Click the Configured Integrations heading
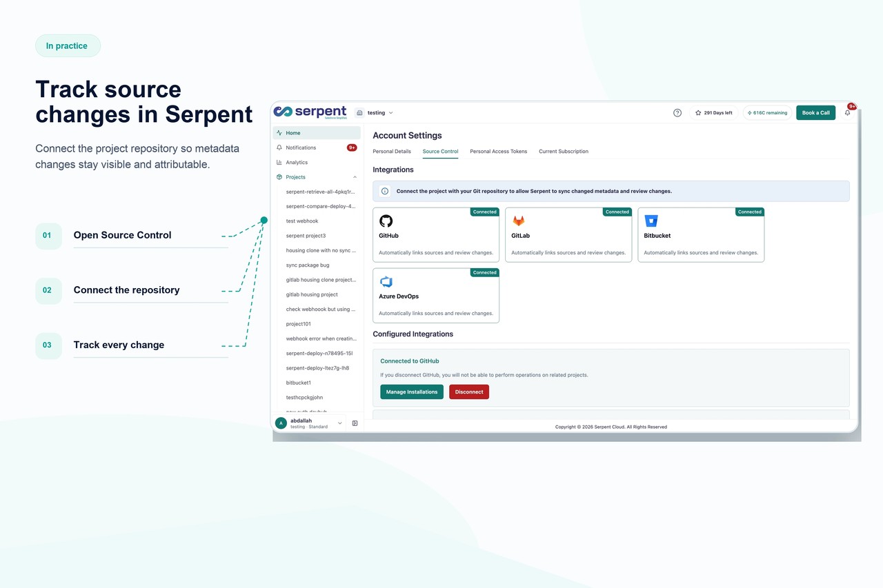 point(413,334)
